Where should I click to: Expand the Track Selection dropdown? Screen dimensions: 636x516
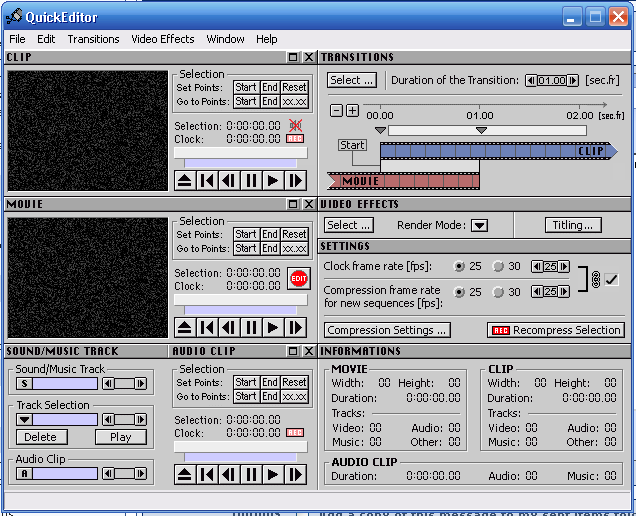pyautogui.click(x=25, y=420)
